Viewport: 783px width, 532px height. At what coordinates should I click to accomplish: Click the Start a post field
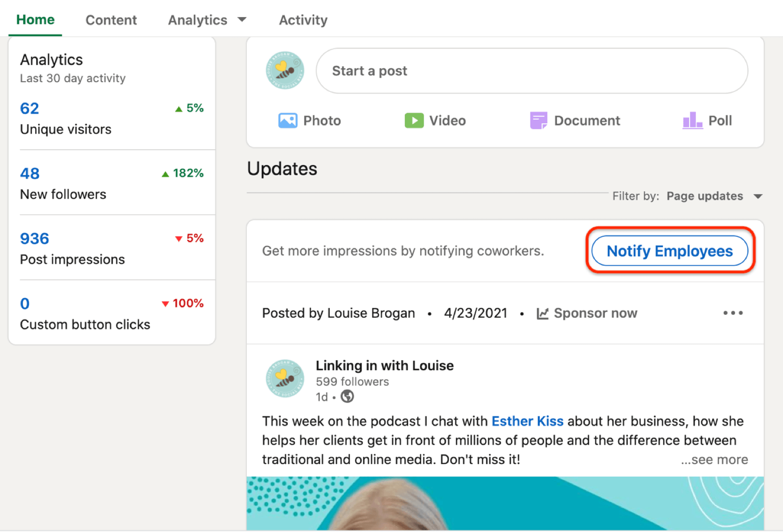click(x=532, y=70)
